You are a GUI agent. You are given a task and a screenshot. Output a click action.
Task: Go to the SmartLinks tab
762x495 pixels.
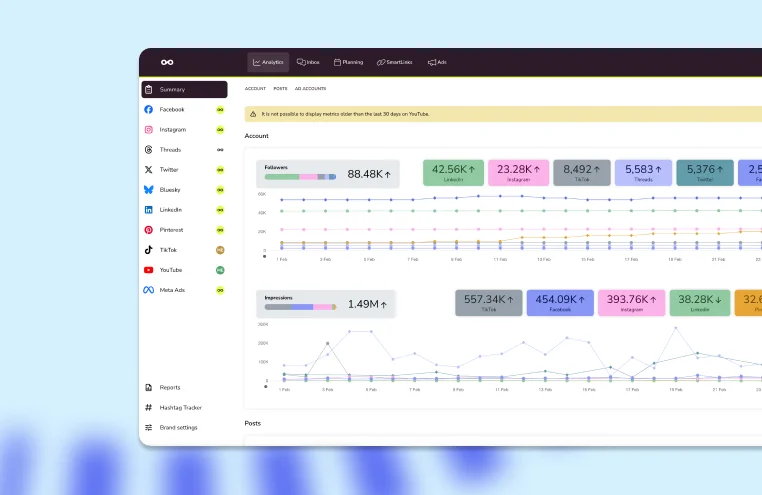[395, 62]
